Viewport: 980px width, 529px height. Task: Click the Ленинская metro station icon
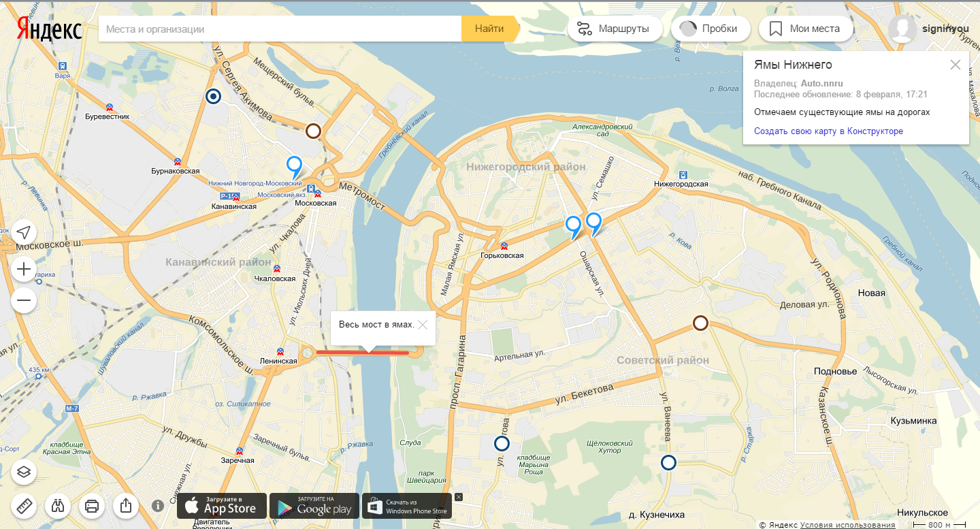pyautogui.click(x=281, y=351)
